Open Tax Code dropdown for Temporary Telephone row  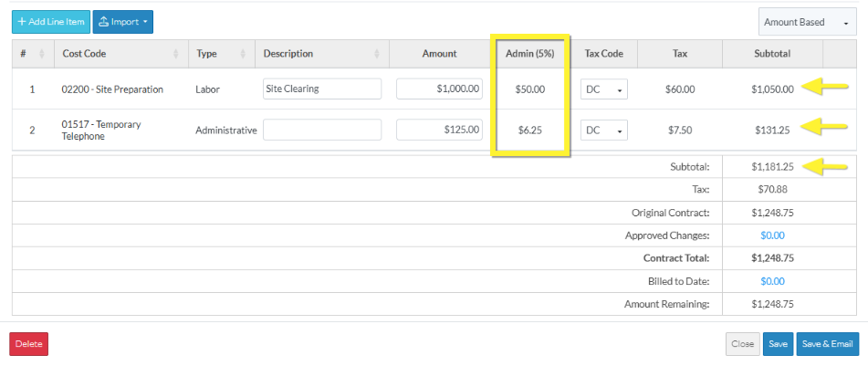pyautogui.click(x=604, y=131)
